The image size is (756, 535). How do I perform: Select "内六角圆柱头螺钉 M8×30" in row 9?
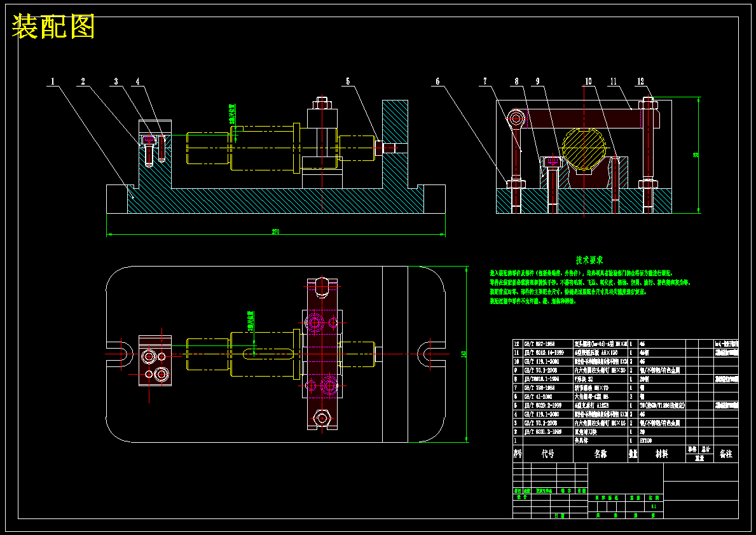point(600,370)
